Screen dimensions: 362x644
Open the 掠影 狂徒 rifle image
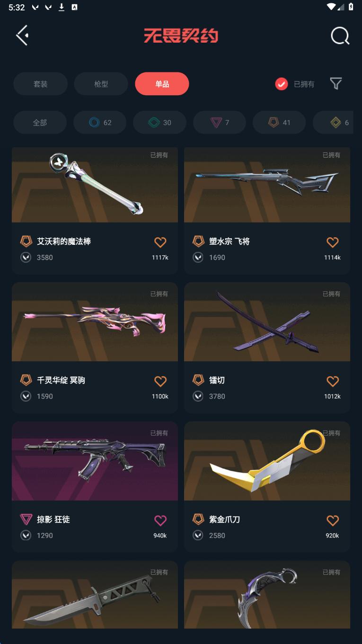95,461
